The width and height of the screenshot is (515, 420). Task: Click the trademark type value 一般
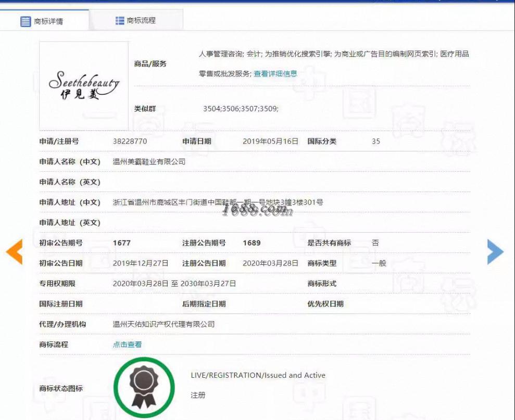(x=379, y=263)
